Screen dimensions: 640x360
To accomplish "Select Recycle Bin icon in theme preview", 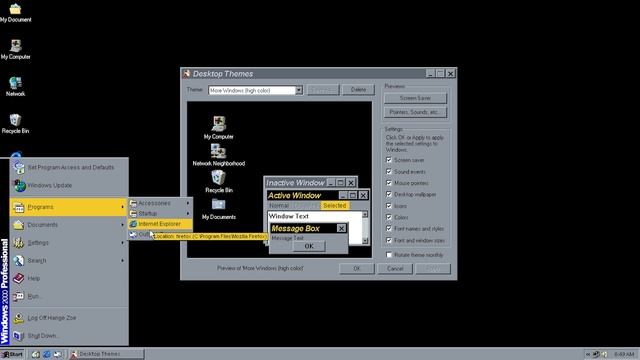I will pyautogui.click(x=218, y=182).
